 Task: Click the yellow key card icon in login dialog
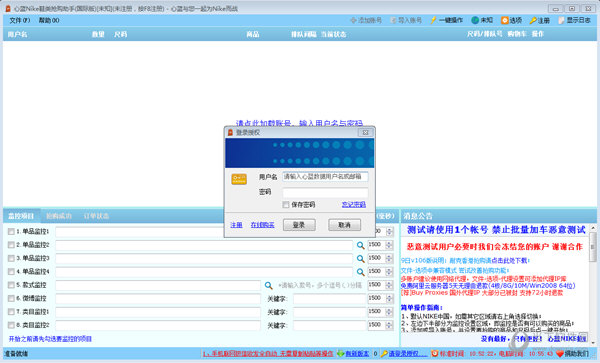pyautogui.click(x=239, y=179)
